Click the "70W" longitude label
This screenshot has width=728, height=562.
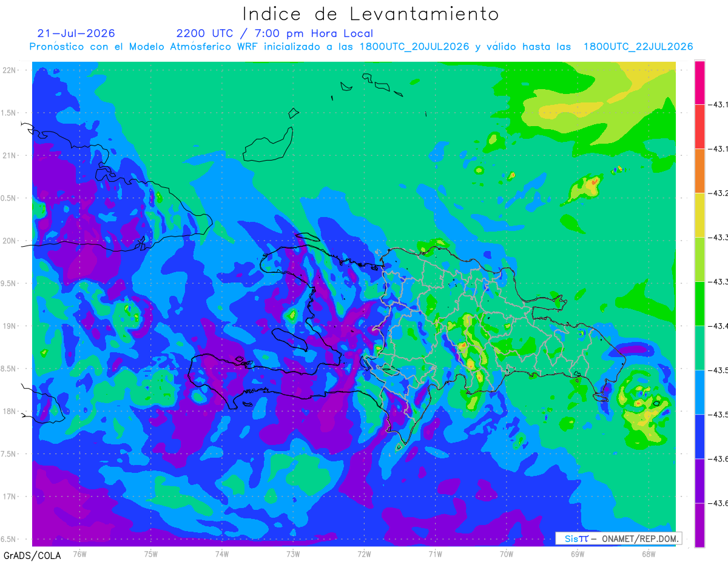point(507,554)
